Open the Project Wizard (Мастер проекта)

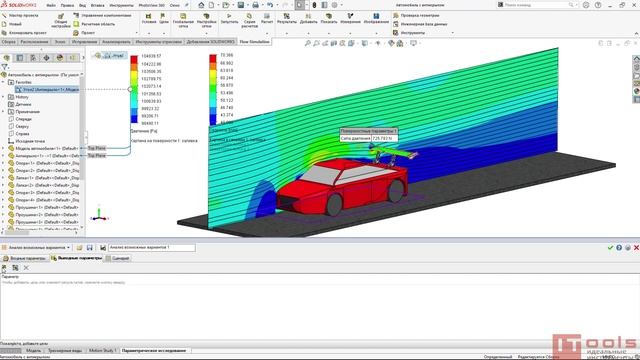pos(20,16)
